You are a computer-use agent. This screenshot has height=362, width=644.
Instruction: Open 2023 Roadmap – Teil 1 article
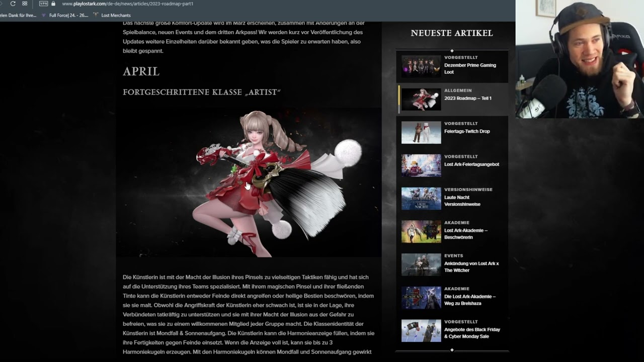coord(467,98)
